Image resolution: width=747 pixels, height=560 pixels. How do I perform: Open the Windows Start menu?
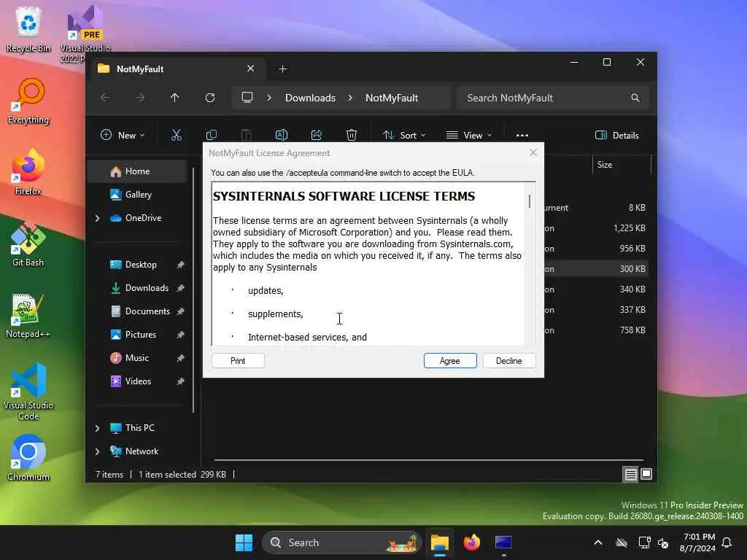click(x=244, y=542)
